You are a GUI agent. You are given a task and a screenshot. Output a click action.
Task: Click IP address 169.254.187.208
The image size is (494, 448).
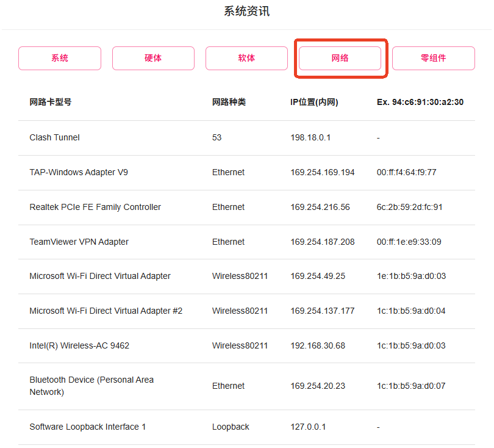(322, 242)
